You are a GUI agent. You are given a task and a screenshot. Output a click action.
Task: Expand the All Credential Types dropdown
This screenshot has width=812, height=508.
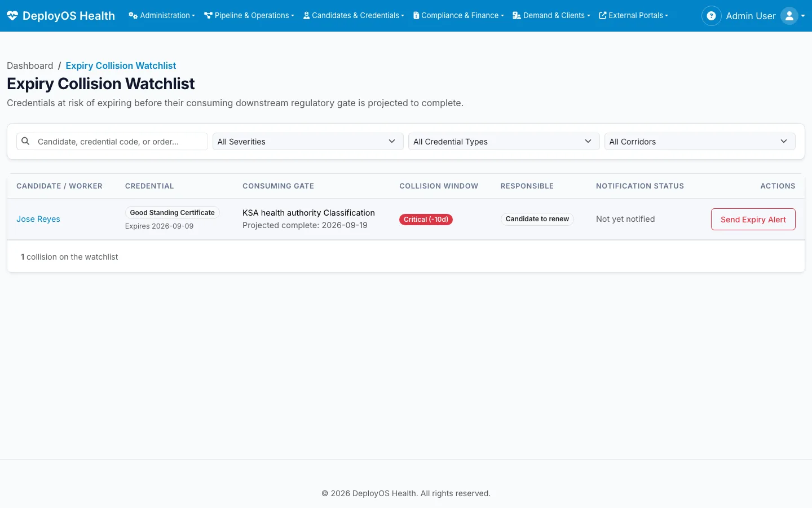point(504,142)
